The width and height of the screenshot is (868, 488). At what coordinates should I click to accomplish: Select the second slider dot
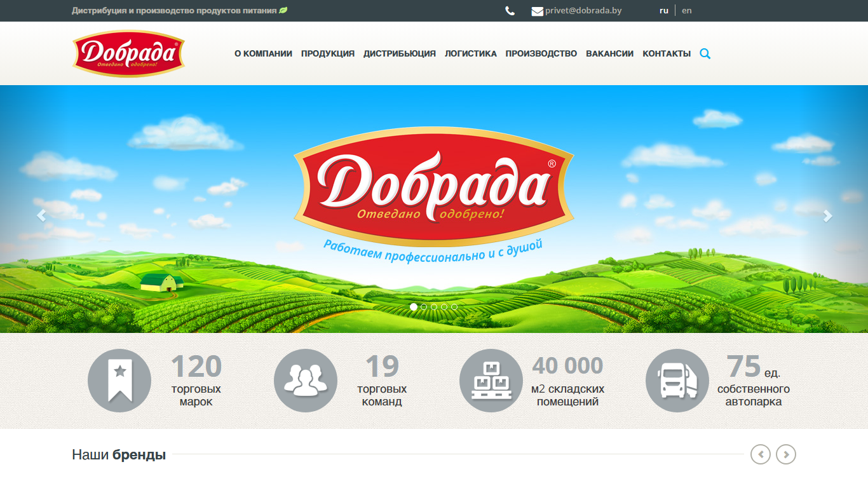click(424, 307)
